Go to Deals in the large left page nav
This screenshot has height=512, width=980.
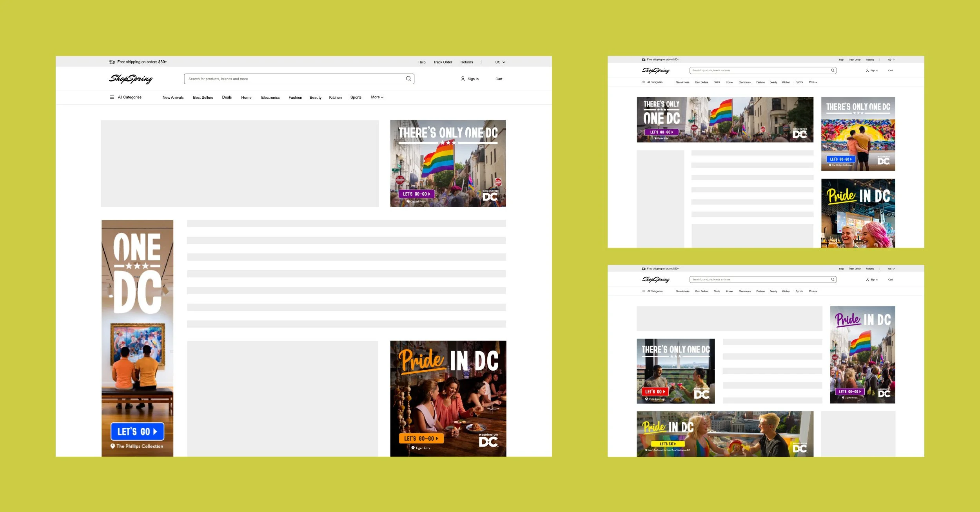pyautogui.click(x=227, y=98)
